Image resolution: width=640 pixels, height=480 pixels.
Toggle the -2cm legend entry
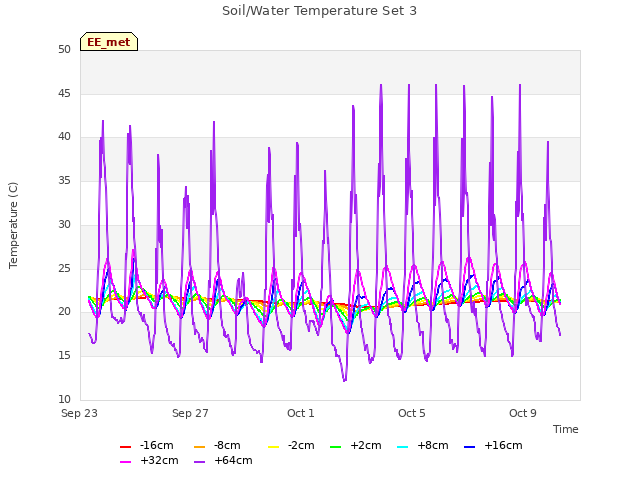pos(291,445)
